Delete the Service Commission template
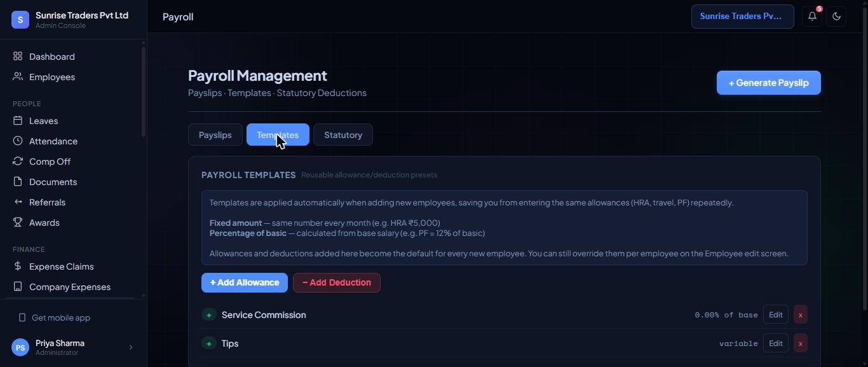 (801, 315)
